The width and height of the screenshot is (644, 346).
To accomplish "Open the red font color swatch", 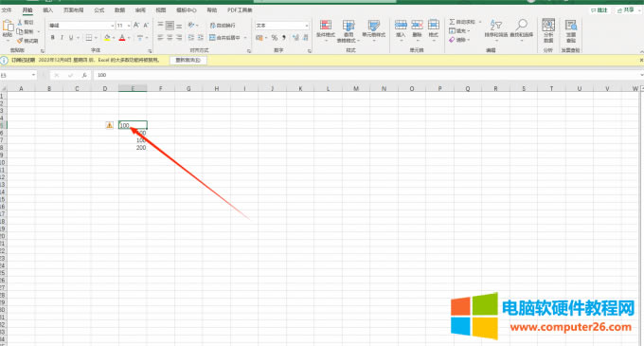I will click(x=122, y=38).
